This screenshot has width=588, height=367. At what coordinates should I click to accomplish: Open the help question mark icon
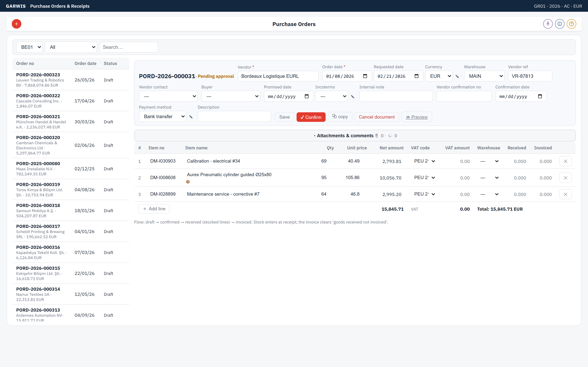tap(571, 24)
